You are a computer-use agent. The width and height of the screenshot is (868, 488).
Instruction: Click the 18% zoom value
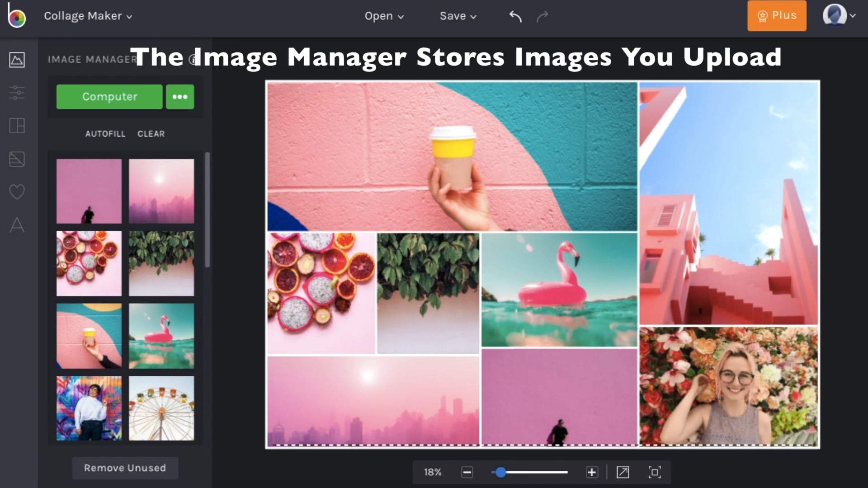(433, 472)
